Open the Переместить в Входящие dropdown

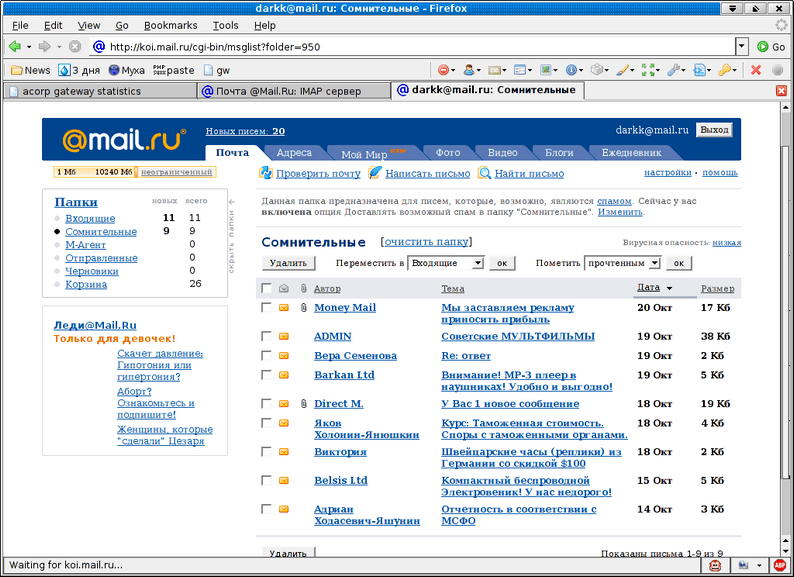click(446, 263)
